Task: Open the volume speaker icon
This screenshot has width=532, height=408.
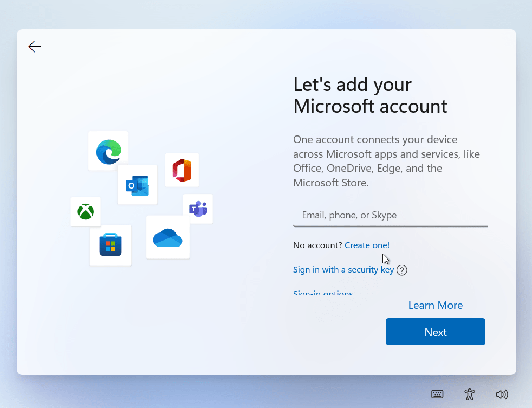Action: [x=502, y=394]
